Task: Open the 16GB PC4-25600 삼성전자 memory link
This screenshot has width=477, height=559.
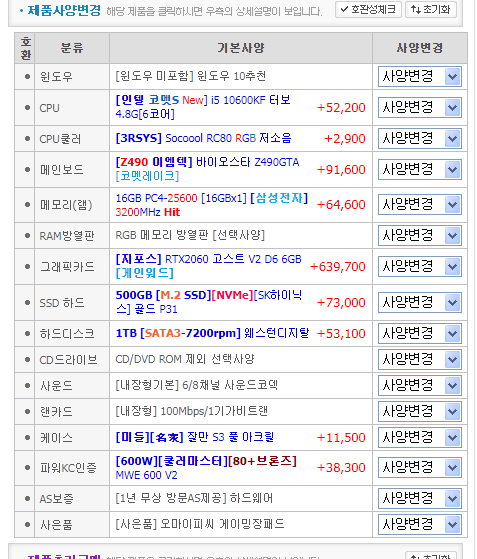Action: coord(211,205)
